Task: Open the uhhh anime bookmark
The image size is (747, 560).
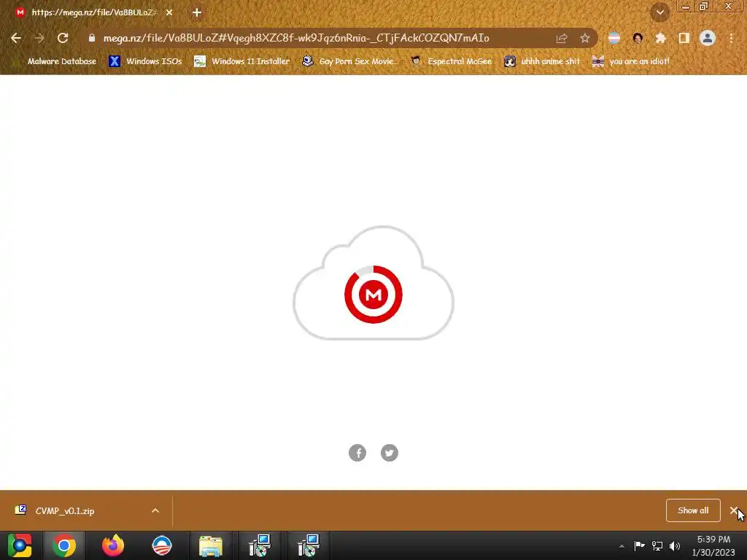Action: (542, 61)
